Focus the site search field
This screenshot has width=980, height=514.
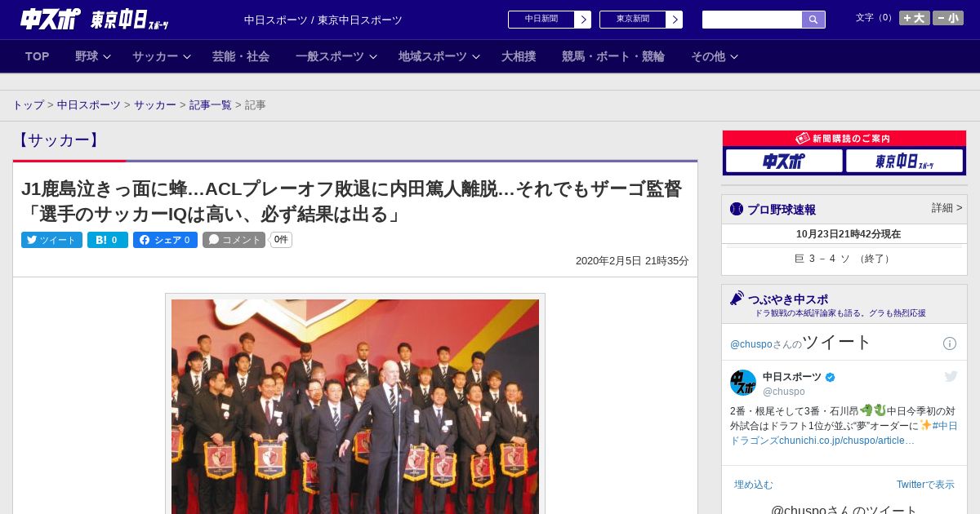pos(752,20)
